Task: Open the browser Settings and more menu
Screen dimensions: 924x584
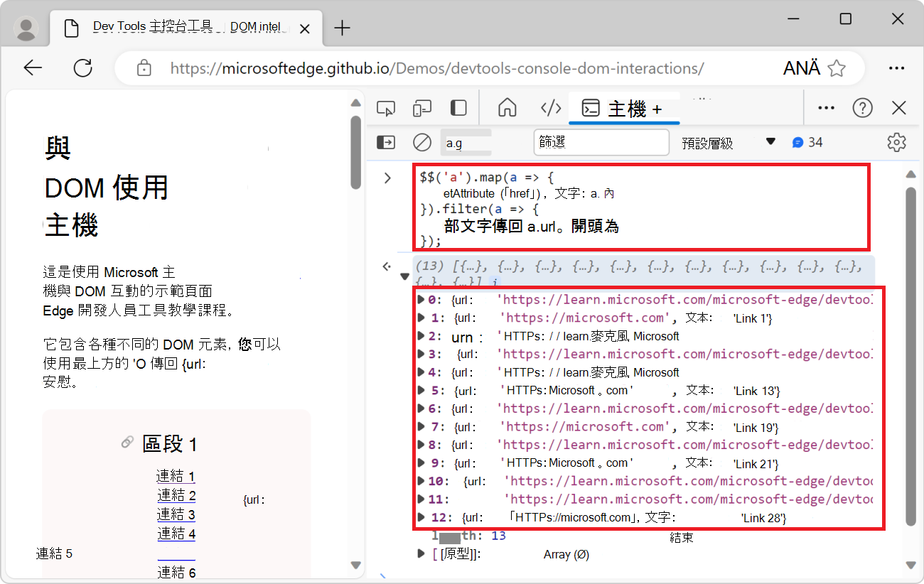Action: [x=896, y=68]
